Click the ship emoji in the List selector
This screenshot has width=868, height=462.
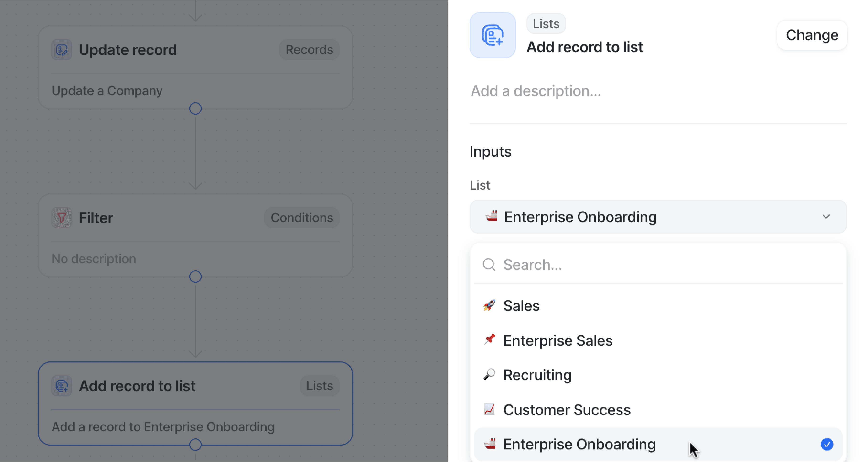tap(491, 217)
